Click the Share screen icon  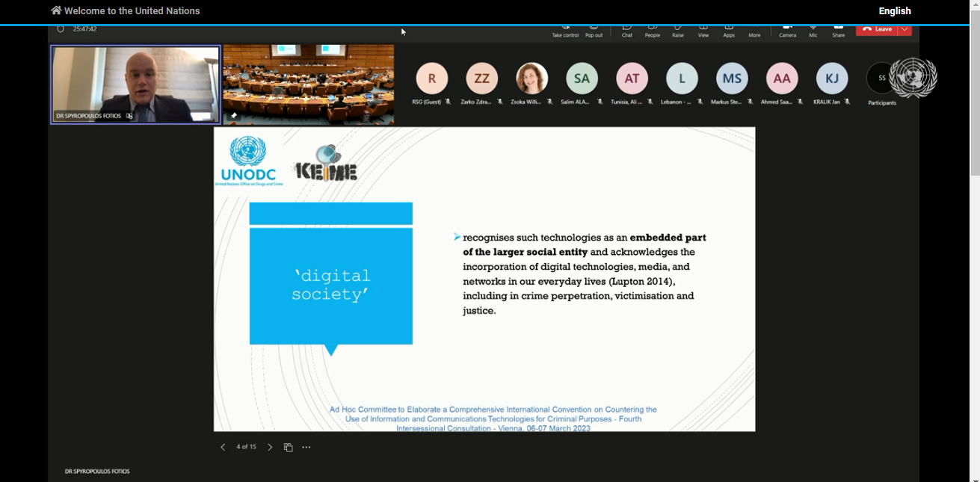pos(839,31)
